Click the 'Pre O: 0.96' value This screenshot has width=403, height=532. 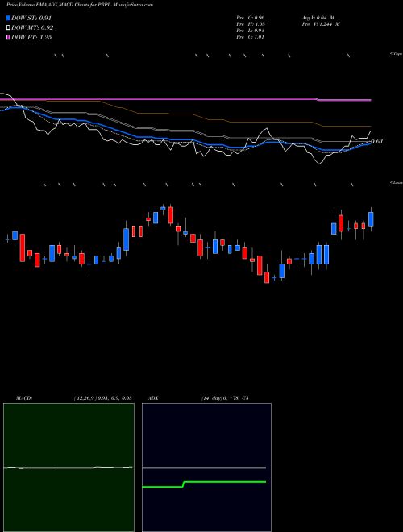[251, 18]
